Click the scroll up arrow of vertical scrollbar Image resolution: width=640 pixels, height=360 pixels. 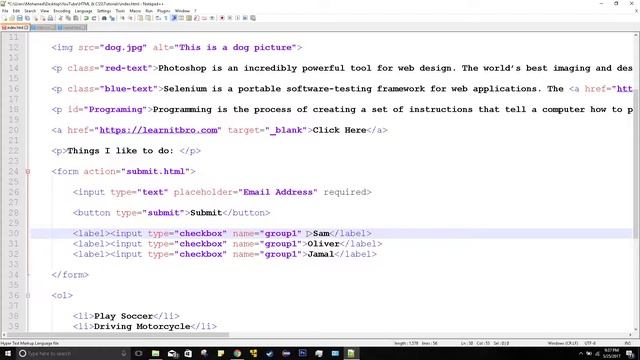click(636, 36)
